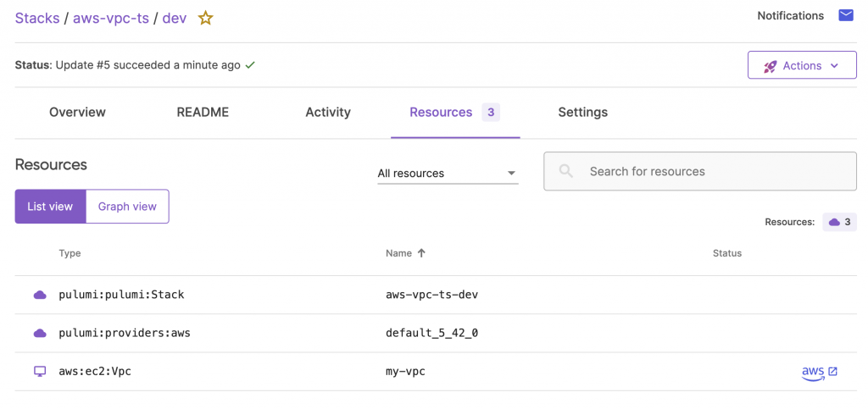This screenshot has height=409, width=868.
Task: Switch to Graph view
Action: [127, 207]
